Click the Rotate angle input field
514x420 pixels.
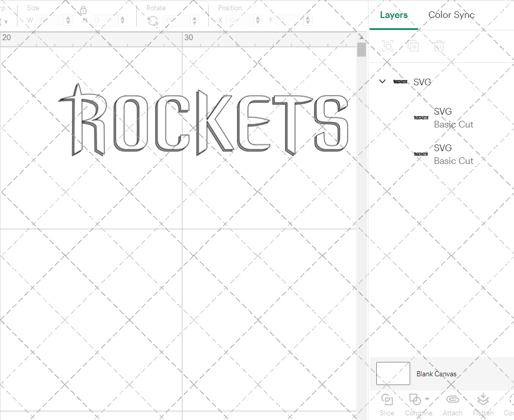[177, 21]
